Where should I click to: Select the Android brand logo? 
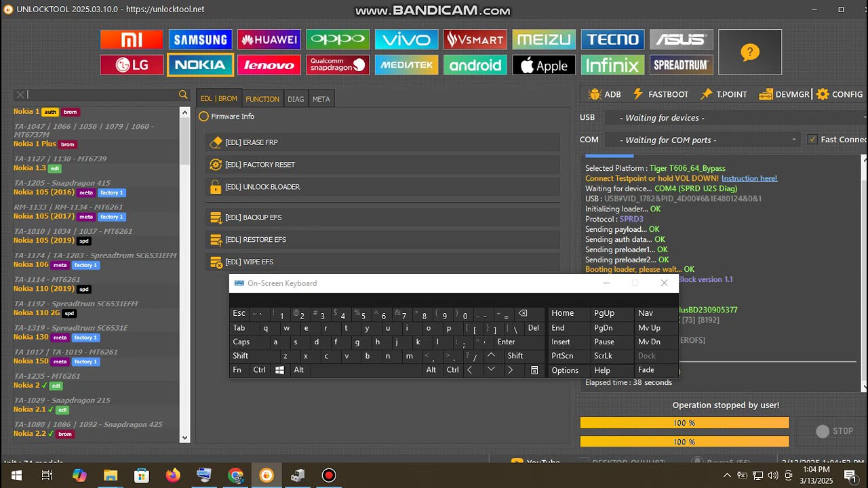coord(475,65)
